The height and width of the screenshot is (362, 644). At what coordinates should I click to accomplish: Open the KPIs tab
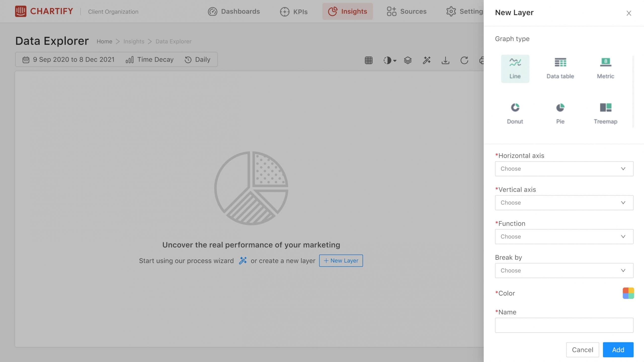(294, 11)
